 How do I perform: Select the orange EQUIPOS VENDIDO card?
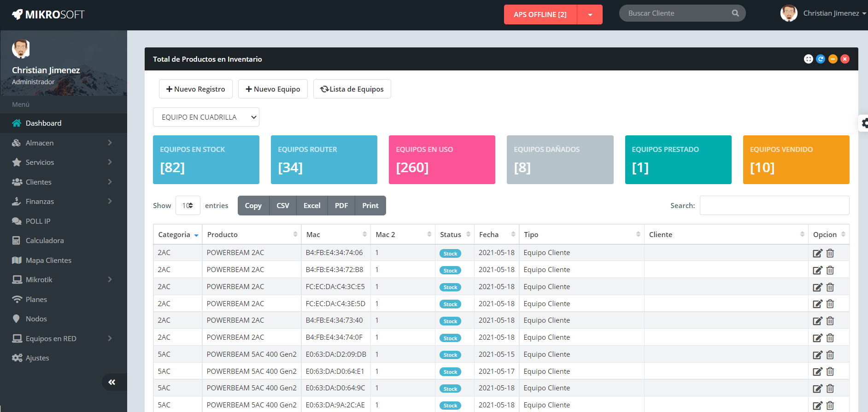796,160
